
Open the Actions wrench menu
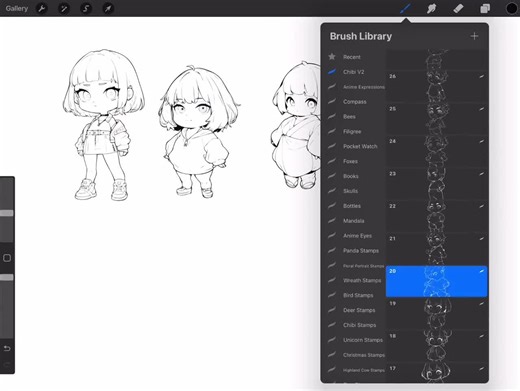pos(42,8)
